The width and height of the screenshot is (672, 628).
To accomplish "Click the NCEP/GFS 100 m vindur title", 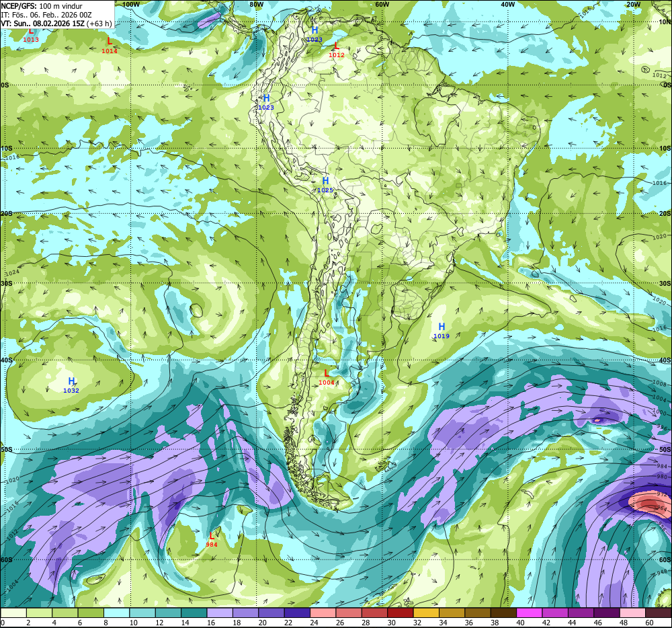I will (41, 6).
